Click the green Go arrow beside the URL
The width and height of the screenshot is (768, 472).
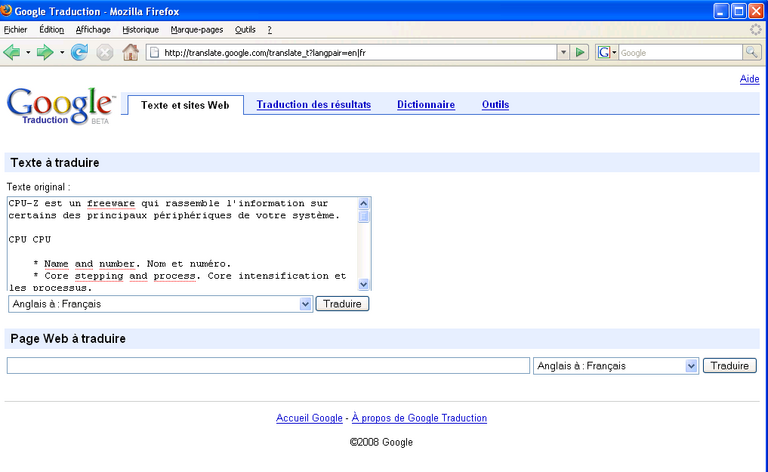(x=580, y=52)
